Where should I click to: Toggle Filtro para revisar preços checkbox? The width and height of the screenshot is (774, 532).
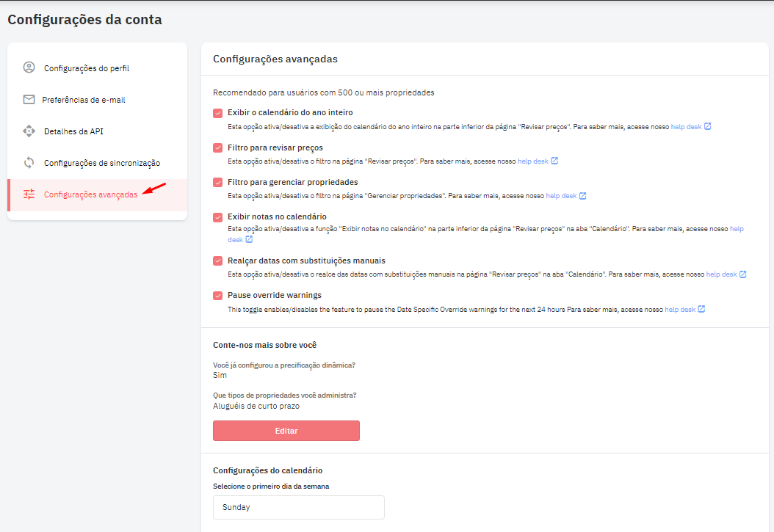pyautogui.click(x=217, y=147)
